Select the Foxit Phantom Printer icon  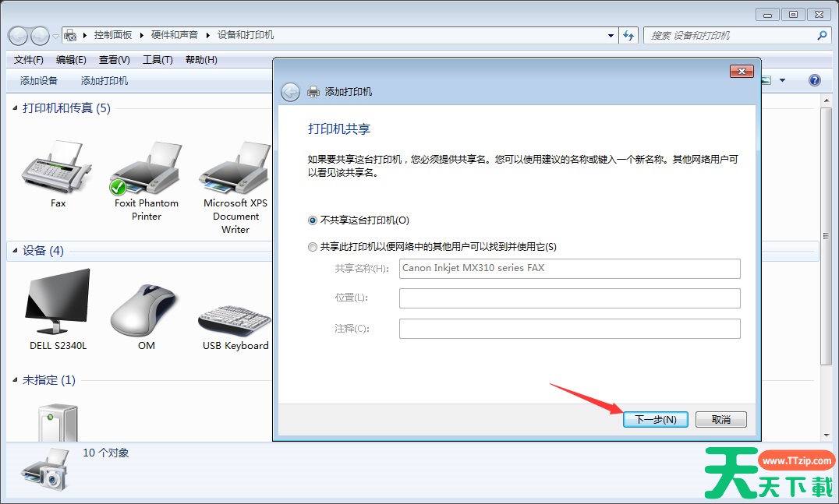tap(146, 169)
